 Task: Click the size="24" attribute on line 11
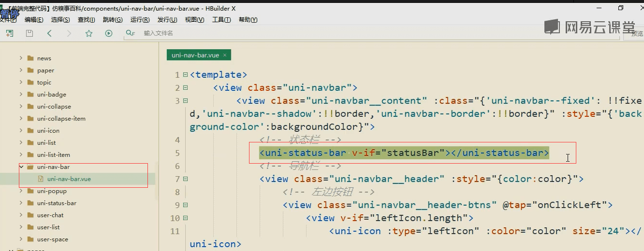click(599, 231)
